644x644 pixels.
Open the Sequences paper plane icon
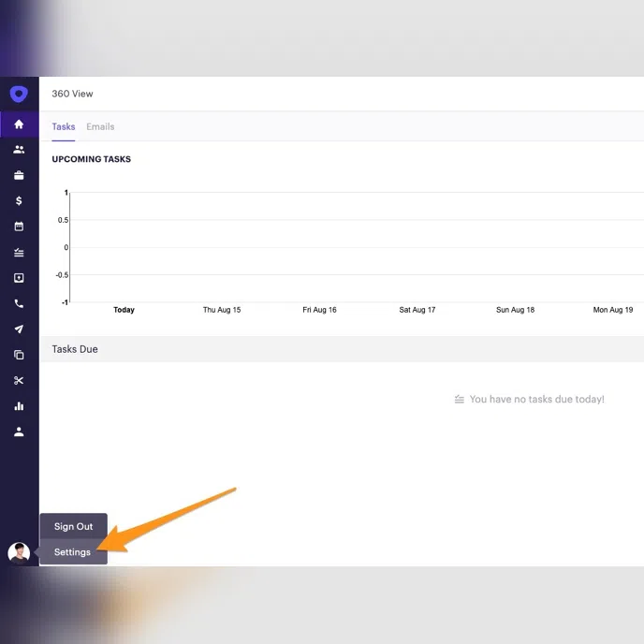click(x=19, y=329)
